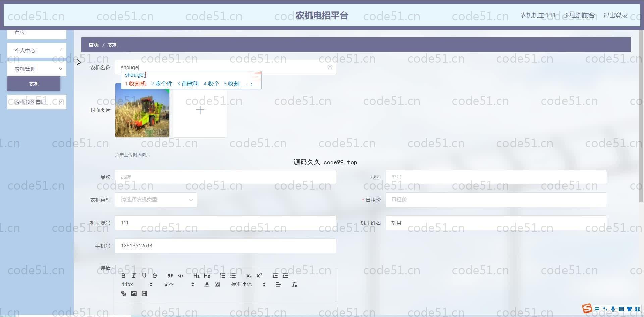Toggle Chinese/English mode on Sogou bar
The height and width of the screenshot is (317, 644).
click(x=597, y=309)
